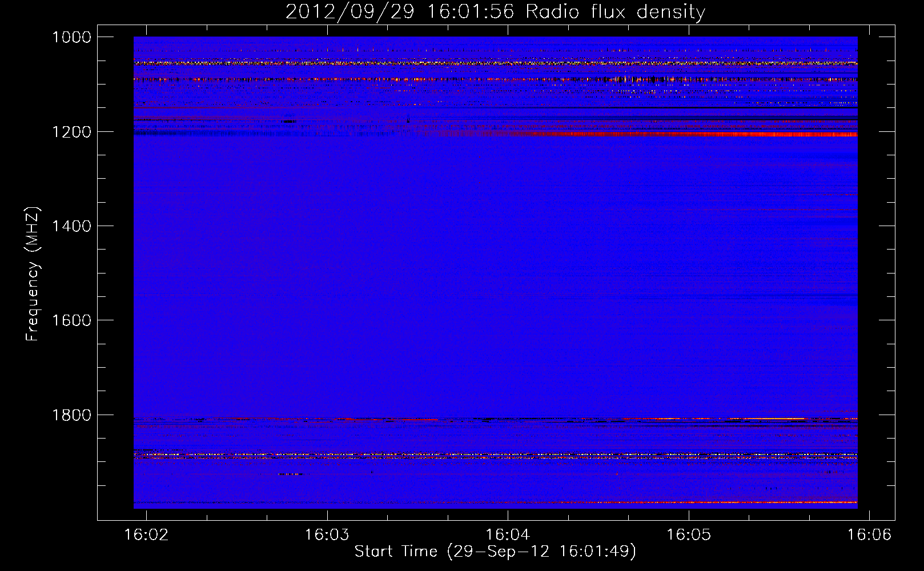The image size is (924, 571).
Task: Select the 1800 frequency tick label
Action: [71, 415]
